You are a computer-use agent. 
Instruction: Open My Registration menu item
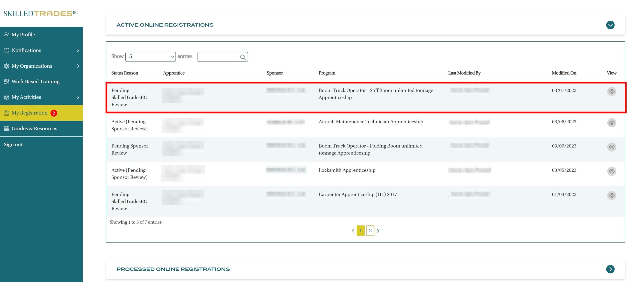[x=30, y=113]
